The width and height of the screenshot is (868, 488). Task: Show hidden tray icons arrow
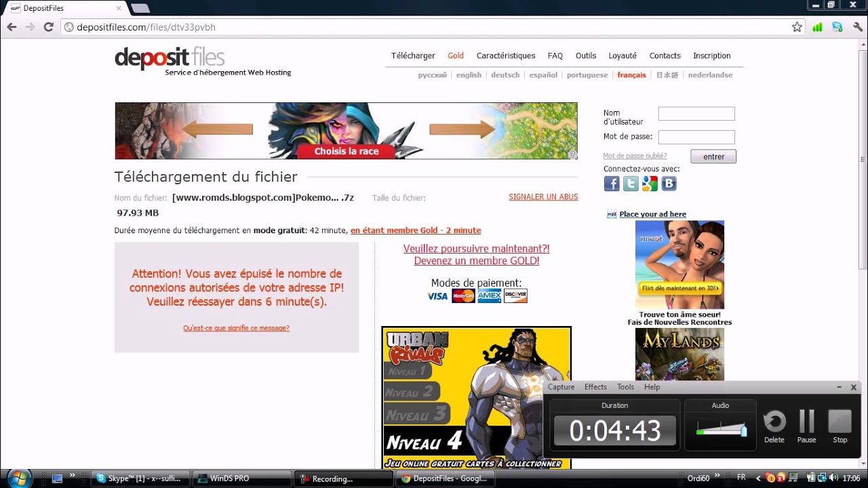pyautogui.click(x=758, y=479)
